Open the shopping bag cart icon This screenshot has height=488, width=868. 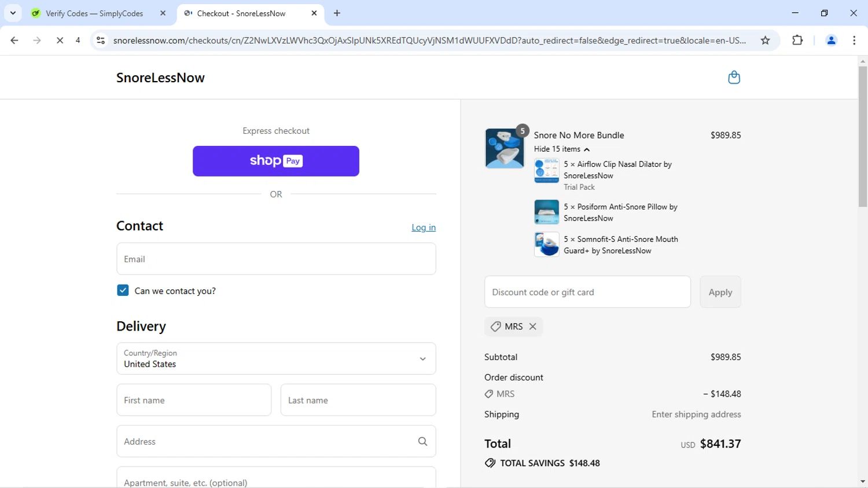[734, 78]
